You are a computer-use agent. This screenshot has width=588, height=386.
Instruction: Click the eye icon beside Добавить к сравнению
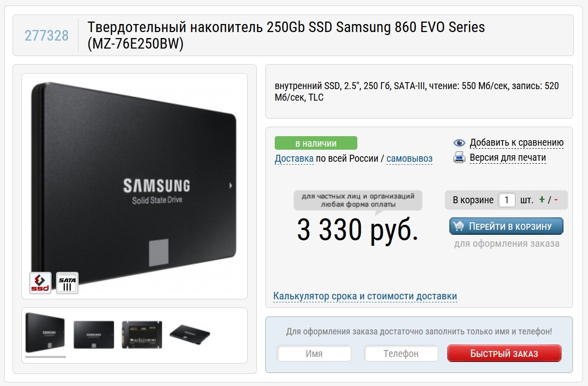tap(459, 143)
